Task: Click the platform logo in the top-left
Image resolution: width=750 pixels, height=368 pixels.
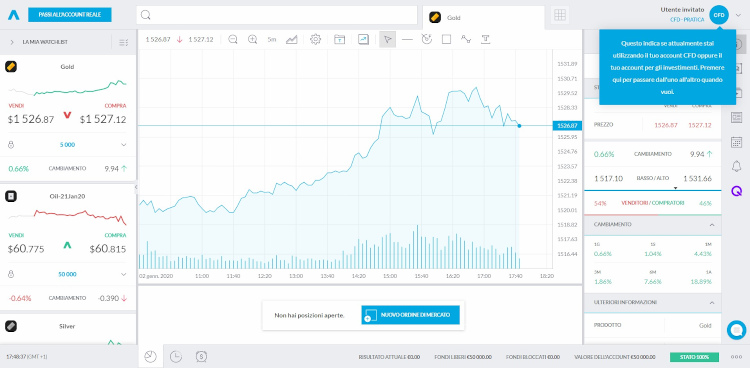Action: [x=13, y=15]
